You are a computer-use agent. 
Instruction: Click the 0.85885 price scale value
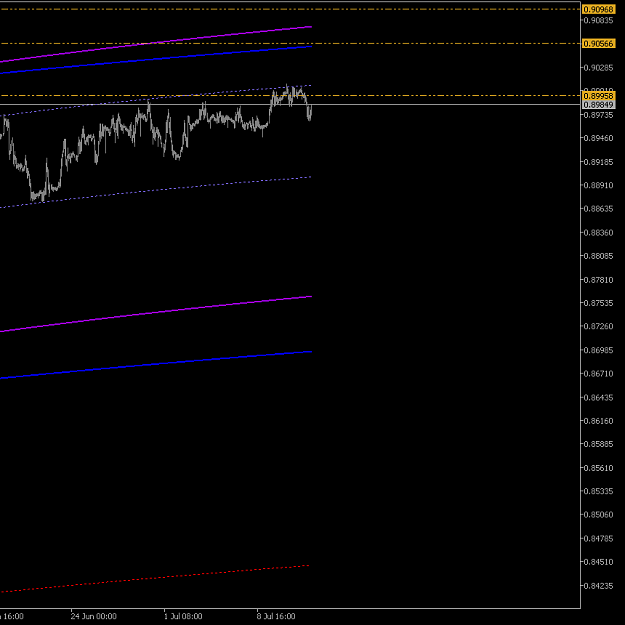[x=598, y=444]
